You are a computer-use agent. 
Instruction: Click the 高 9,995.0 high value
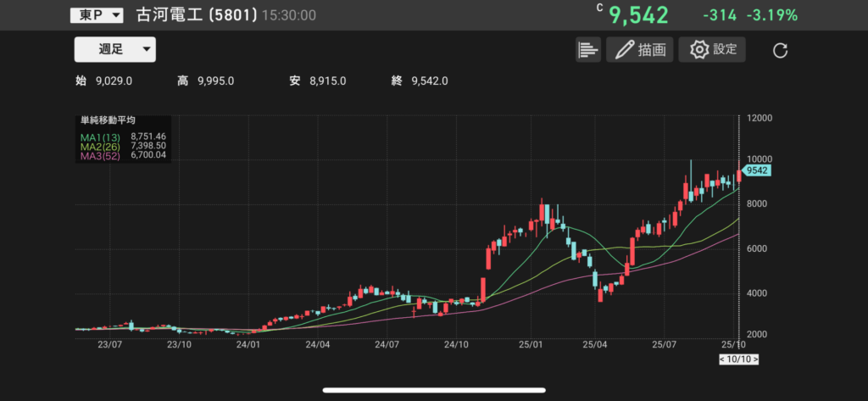[x=206, y=81]
